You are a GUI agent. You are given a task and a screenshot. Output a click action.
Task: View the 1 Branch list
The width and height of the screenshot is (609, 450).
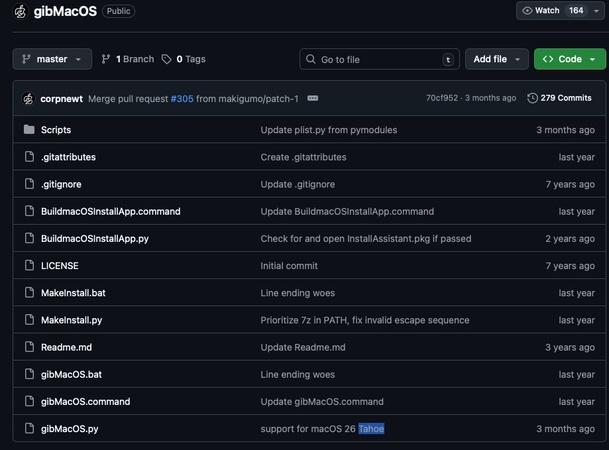click(x=127, y=59)
